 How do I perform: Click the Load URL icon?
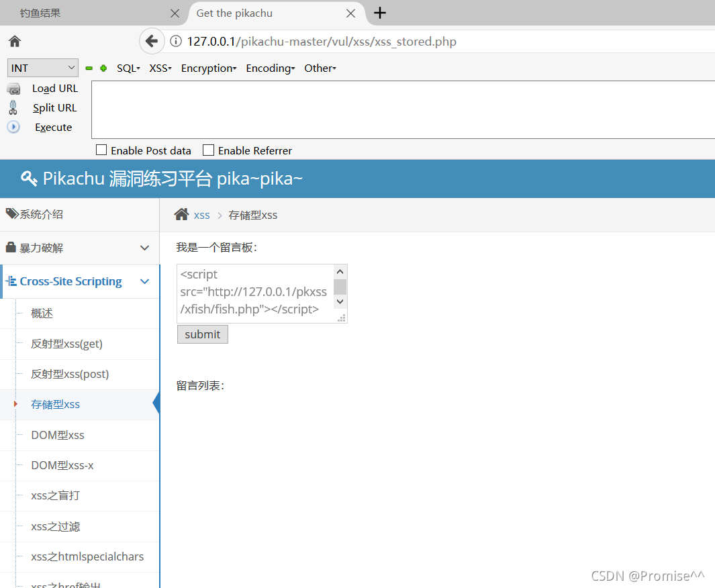(x=13, y=89)
